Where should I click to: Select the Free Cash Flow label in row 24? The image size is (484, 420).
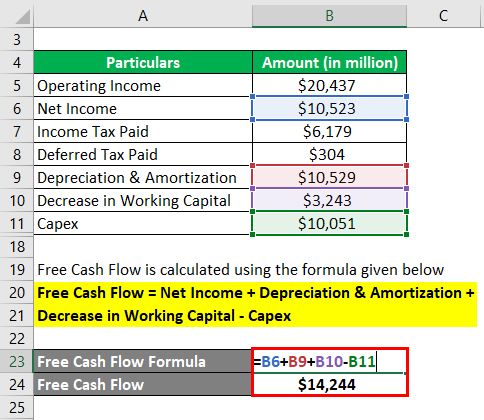pyautogui.click(x=143, y=385)
